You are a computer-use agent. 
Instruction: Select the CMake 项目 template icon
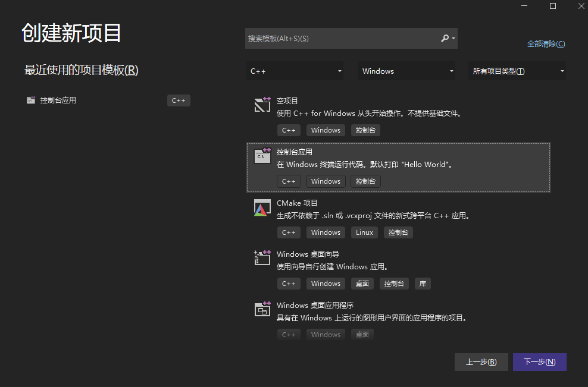262,207
